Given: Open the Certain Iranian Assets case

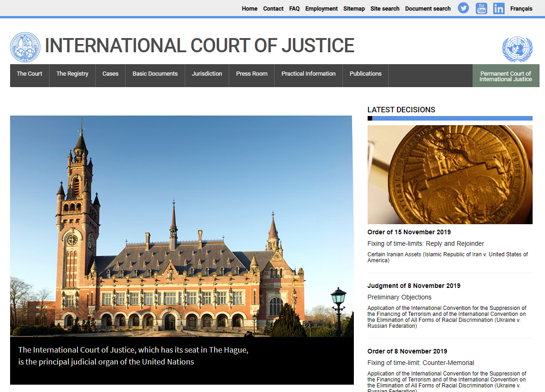Looking at the screenshot, I should click(448, 257).
